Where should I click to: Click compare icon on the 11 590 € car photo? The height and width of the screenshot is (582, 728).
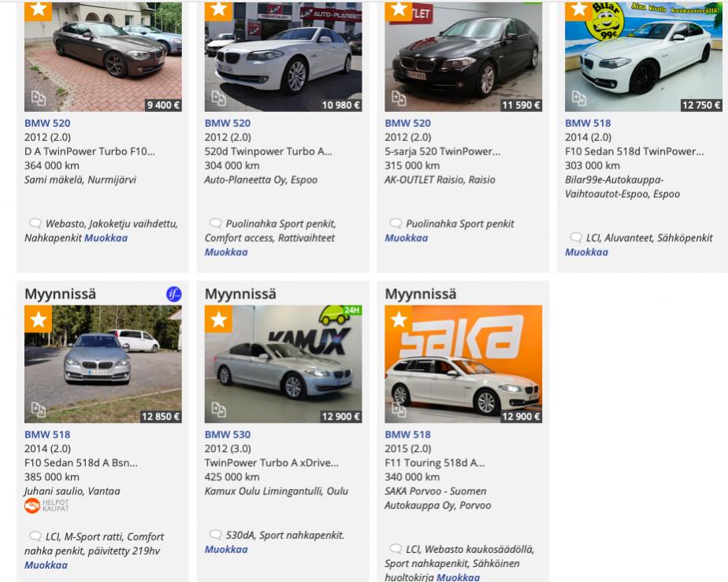tap(399, 98)
